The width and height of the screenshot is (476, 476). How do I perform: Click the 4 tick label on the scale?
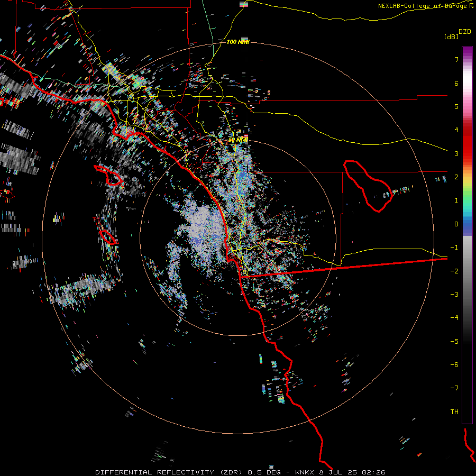coord(456,130)
